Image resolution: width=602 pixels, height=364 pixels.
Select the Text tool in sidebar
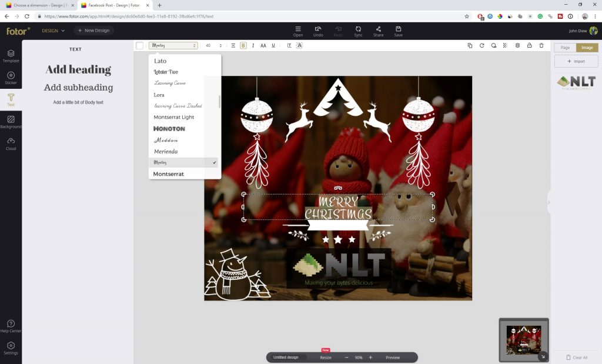[11, 100]
